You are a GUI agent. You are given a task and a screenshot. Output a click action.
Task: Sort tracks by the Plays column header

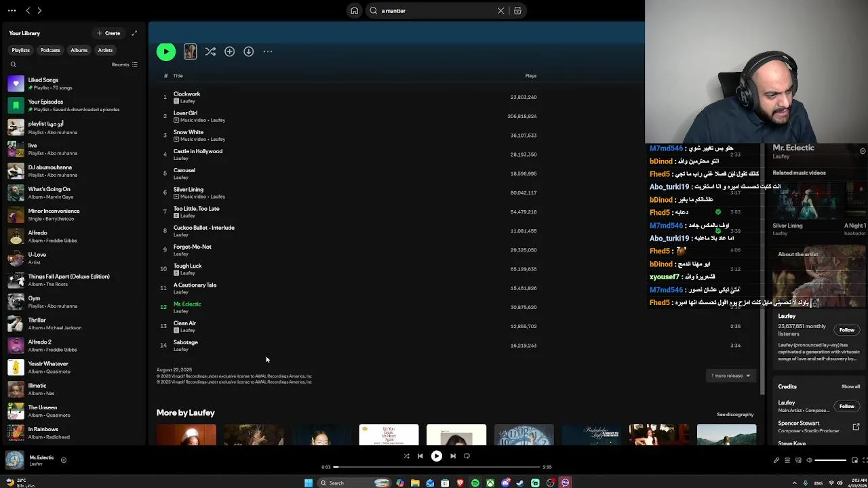click(x=530, y=76)
